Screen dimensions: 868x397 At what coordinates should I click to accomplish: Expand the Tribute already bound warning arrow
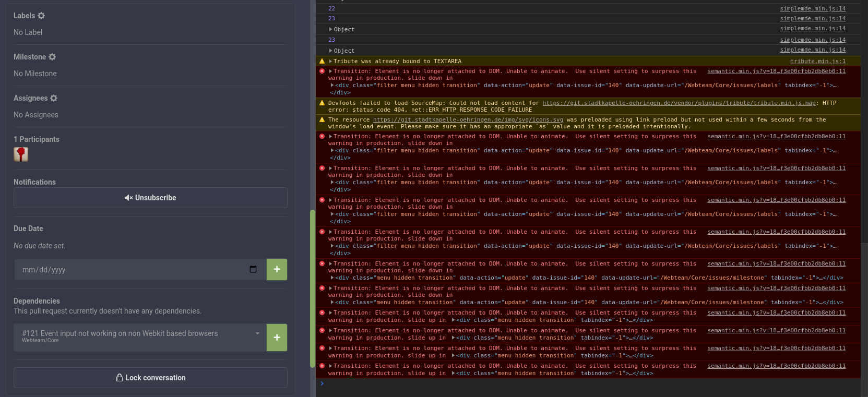point(330,61)
